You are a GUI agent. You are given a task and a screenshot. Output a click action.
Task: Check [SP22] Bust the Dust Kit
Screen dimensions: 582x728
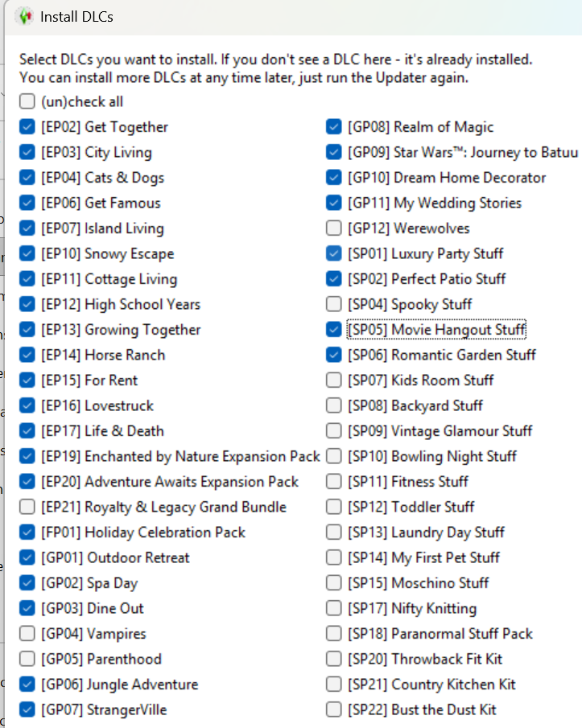coord(333,709)
